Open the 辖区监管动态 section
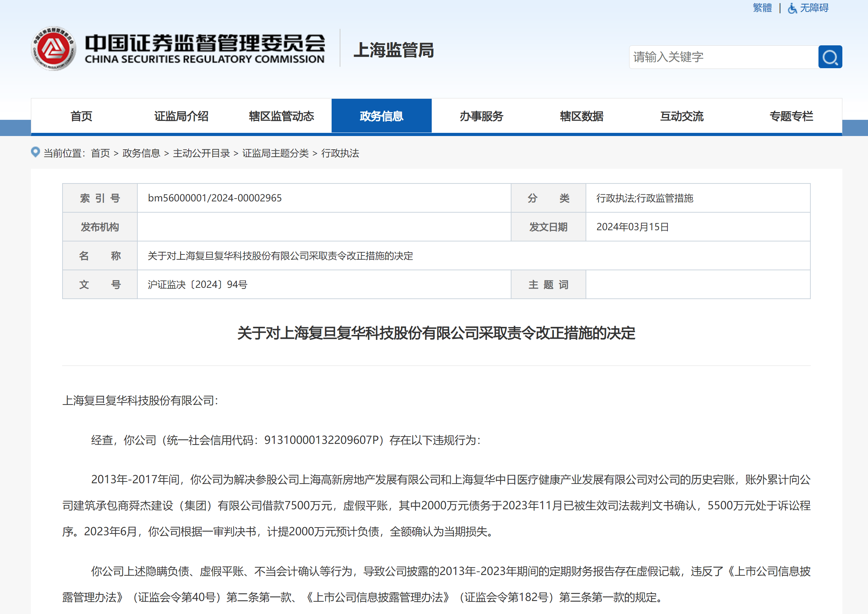This screenshot has width=868, height=614. [281, 116]
